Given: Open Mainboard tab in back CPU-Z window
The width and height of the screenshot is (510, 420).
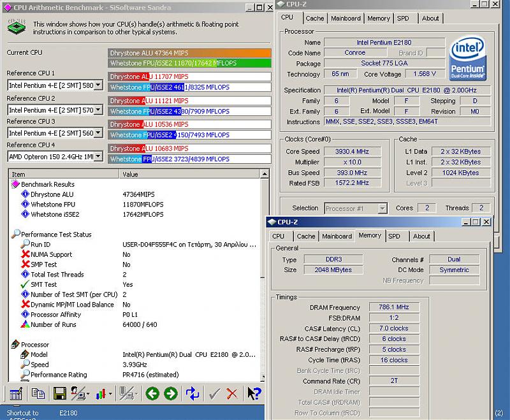Looking at the screenshot, I should (346, 18).
